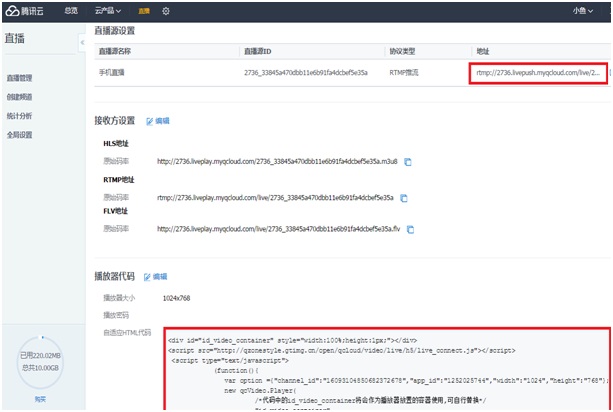Click the Tencent Cloud logo
Screen dimensions: 613x412
coord(24,11)
